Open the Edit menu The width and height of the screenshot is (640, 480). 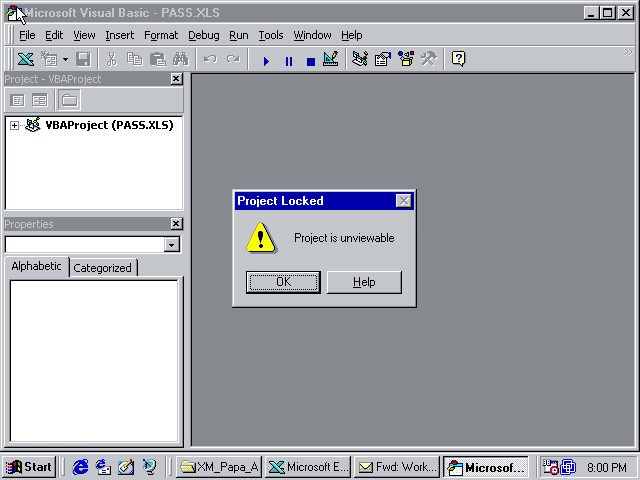(x=54, y=36)
